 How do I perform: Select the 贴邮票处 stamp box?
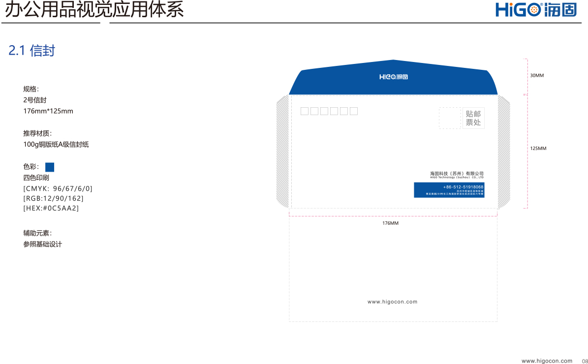(473, 118)
